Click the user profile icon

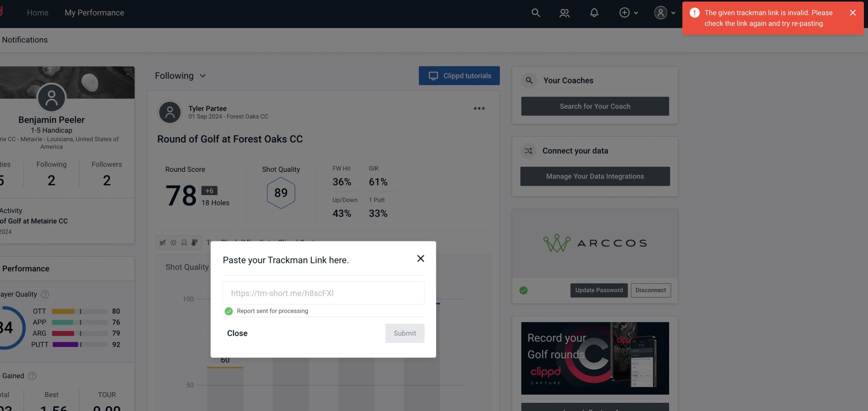tap(659, 12)
